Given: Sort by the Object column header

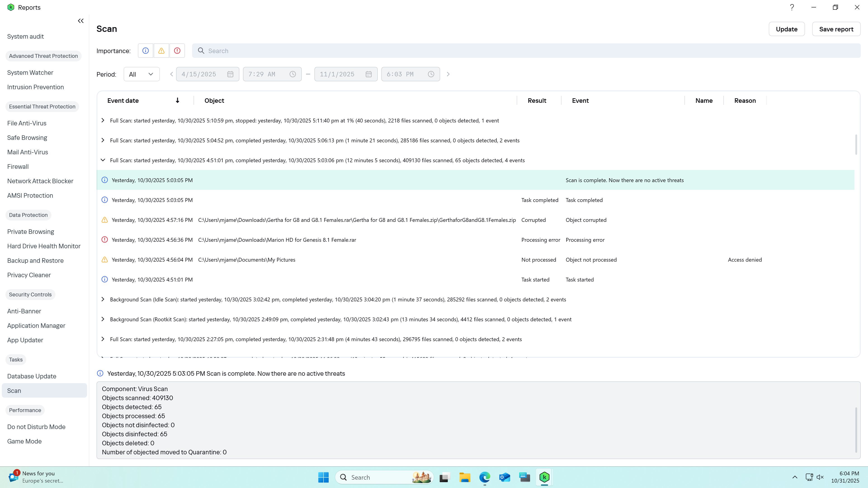Looking at the screenshot, I should (214, 100).
